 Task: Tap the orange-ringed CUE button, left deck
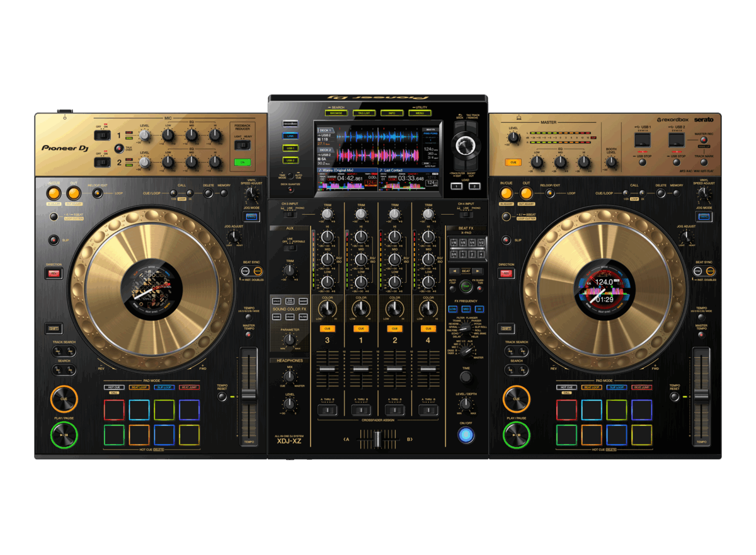[x=64, y=399]
